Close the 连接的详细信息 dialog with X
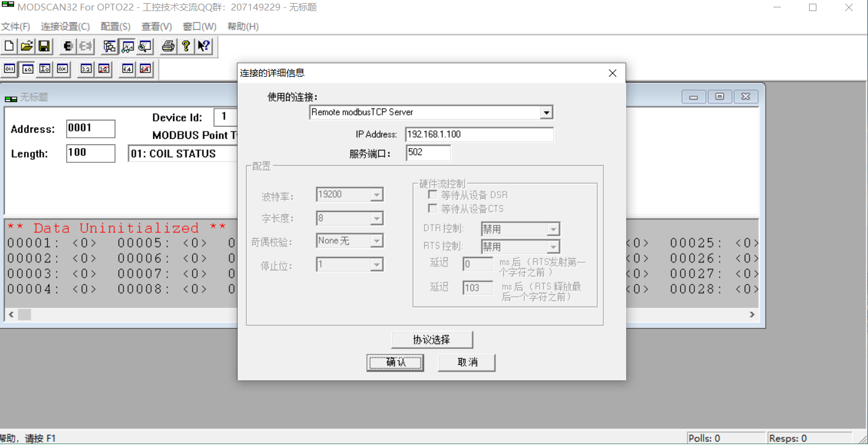The height and width of the screenshot is (446, 868). click(x=612, y=73)
